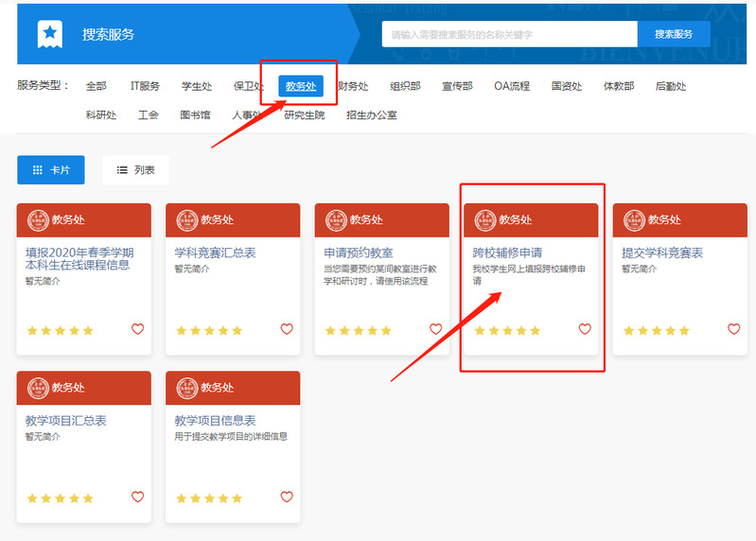Favorite the 提交学科竞赛表 card
Image resolution: width=756 pixels, height=541 pixels.
[x=733, y=329]
